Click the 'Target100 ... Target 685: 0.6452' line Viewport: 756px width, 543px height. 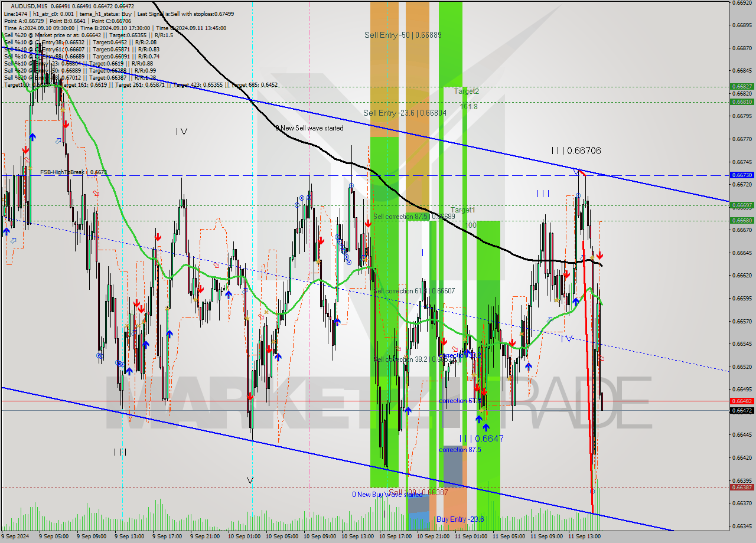141,84
